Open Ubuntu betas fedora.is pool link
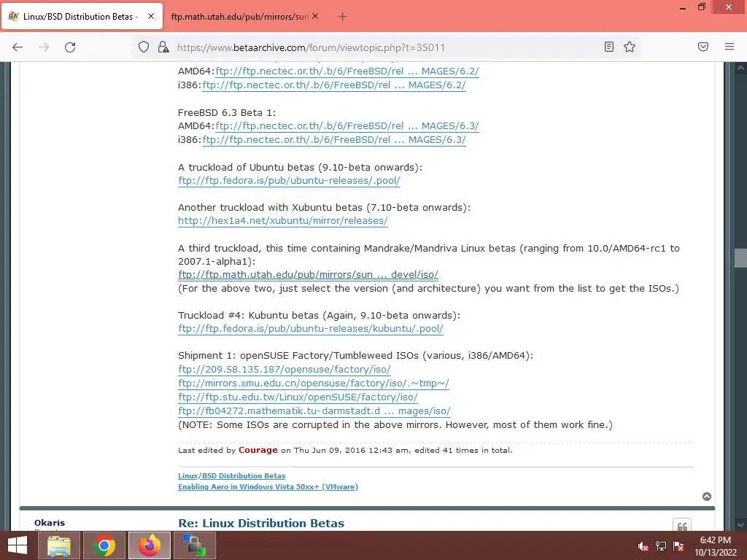The image size is (747, 560). (x=289, y=181)
